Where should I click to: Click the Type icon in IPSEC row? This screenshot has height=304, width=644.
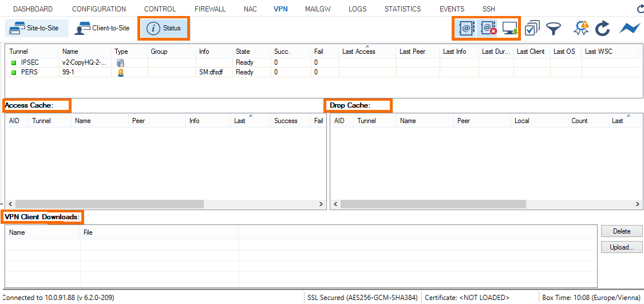[x=120, y=63]
